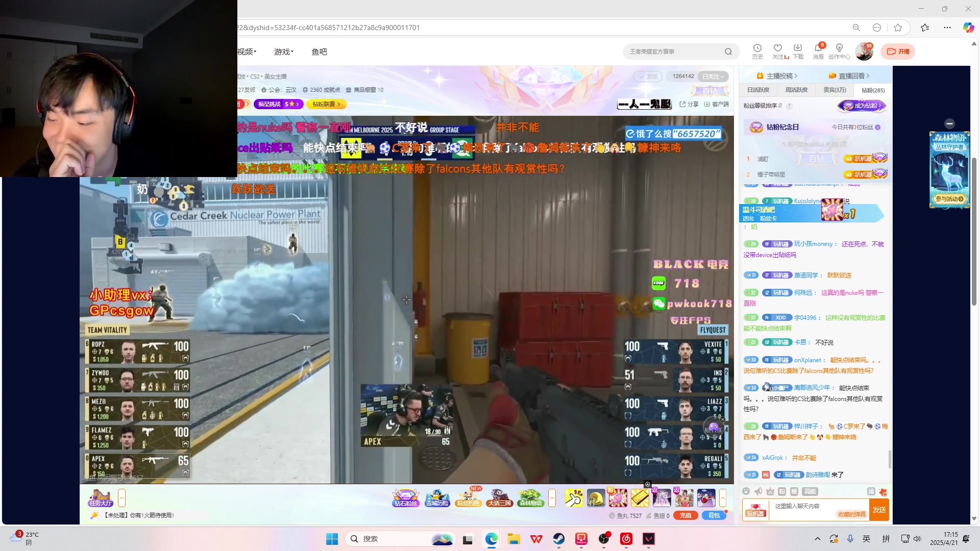Send the gold ticket gift
980x551 pixels.
pos(640,497)
